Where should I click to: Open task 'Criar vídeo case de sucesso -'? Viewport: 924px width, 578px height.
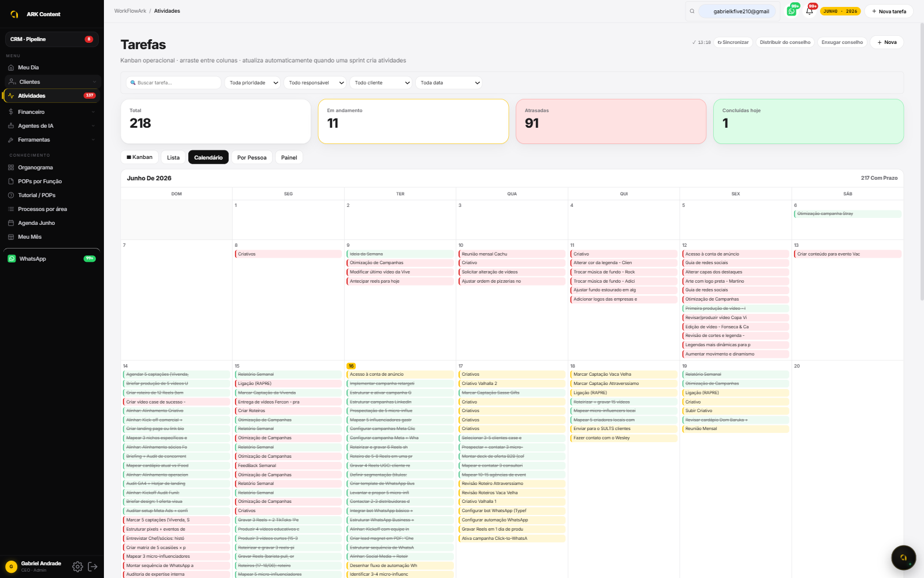click(x=176, y=402)
